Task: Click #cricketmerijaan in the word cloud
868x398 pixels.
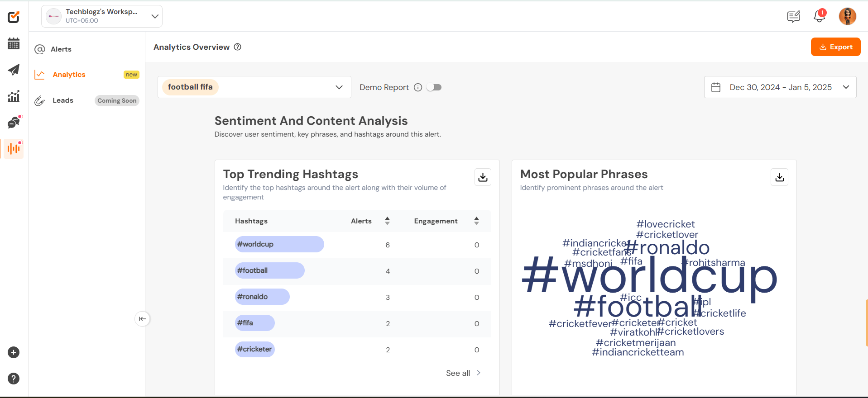Action: 636,343
